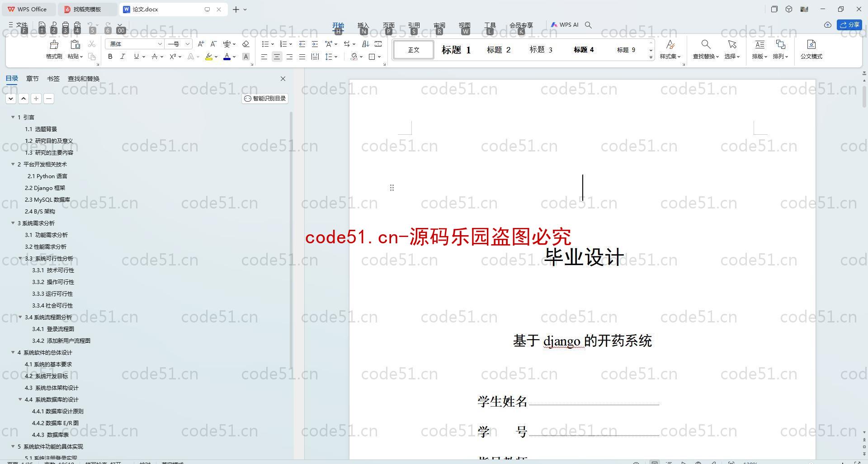Open the font name dropdown showing 黑体
Viewport: 868px width, 464px height.
[x=160, y=44]
